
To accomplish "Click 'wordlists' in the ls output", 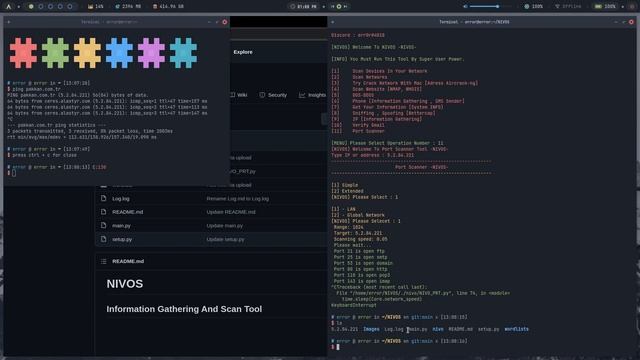I will point(516,329).
